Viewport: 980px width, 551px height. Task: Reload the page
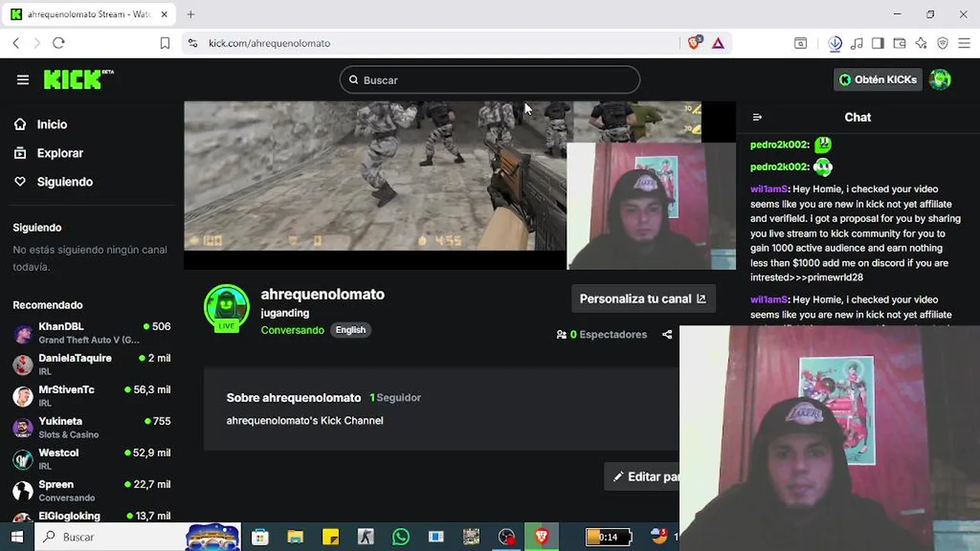pos(58,43)
